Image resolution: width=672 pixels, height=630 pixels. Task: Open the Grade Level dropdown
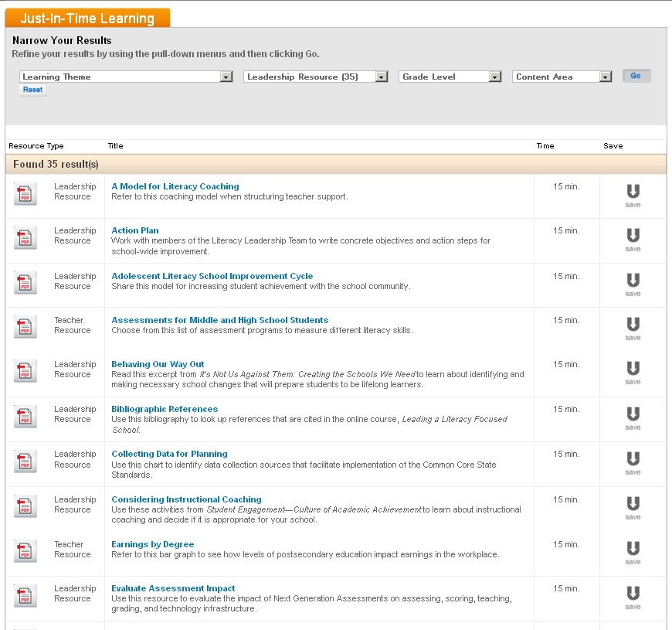[450, 77]
